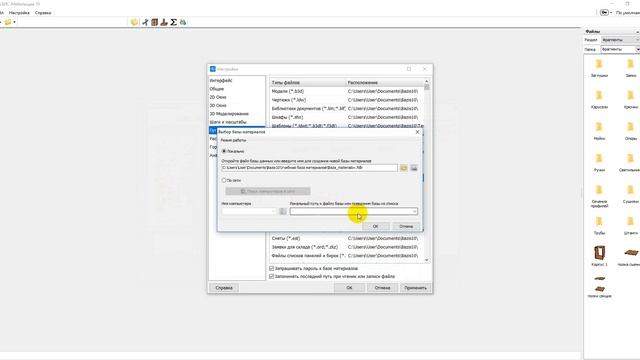Select the Локально radio button
Viewport: 640px width, 360px height.
(224, 151)
